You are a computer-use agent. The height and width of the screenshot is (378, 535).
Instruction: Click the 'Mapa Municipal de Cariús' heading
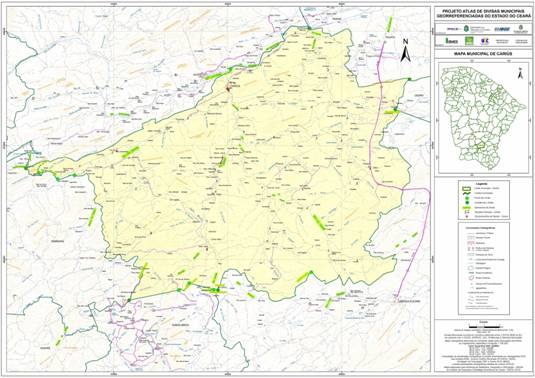coord(483,54)
